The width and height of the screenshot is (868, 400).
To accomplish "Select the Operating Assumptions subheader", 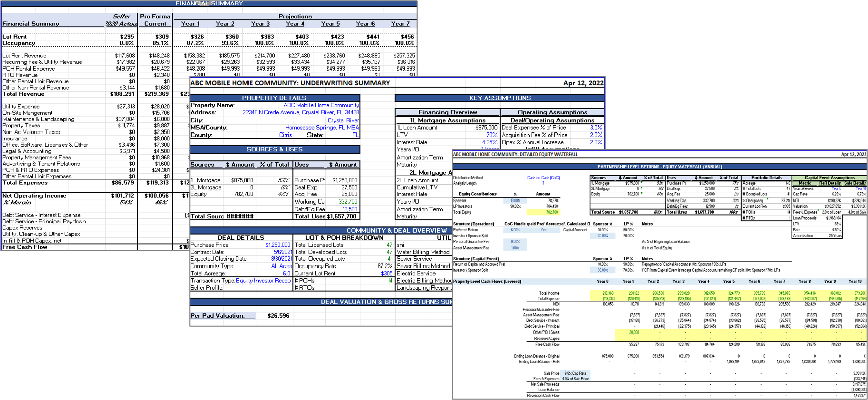I will (x=552, y=112).
